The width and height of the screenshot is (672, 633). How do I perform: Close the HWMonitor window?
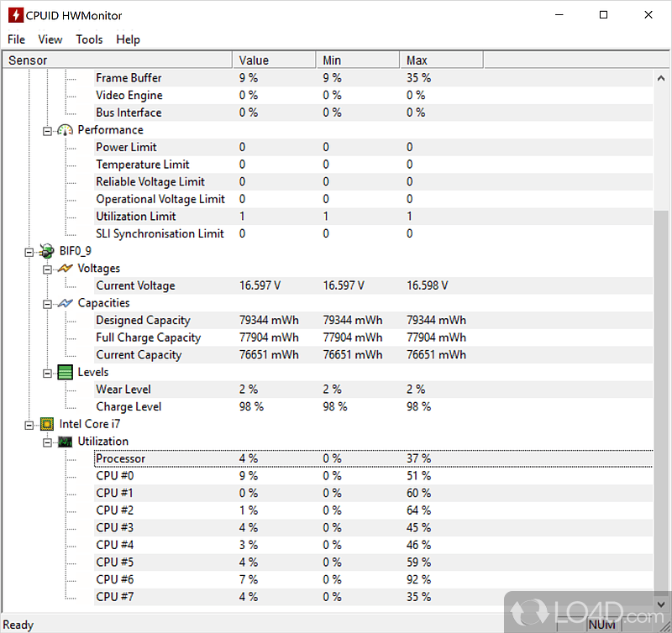click(x=648, y=15)
